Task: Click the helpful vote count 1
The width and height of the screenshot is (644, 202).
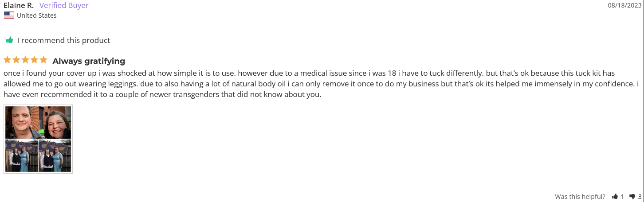Action: point(622,197)
